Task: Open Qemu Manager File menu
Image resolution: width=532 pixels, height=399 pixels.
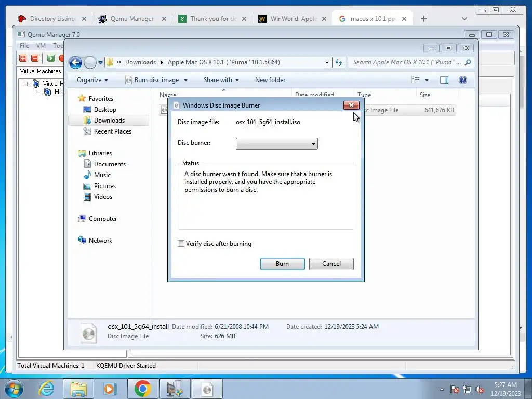Action: pyautogui.click(x=24, y=46)
